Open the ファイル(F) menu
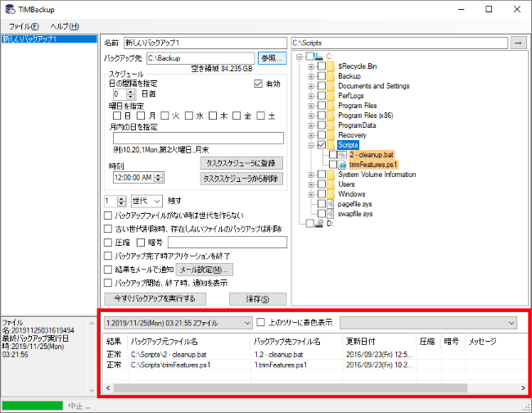Screen dimensions: 532x413 tap(24, 26)
